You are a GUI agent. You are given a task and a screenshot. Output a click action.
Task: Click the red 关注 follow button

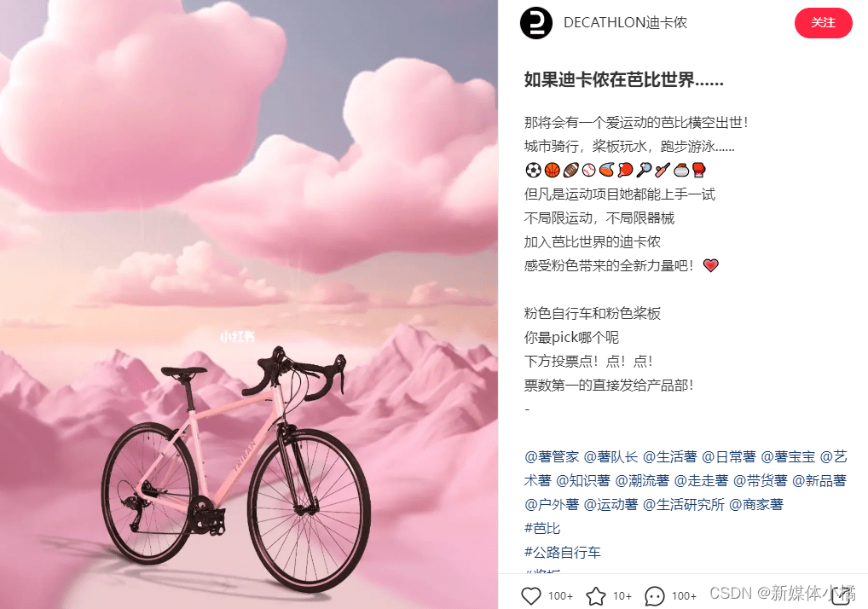click(823, 23)
